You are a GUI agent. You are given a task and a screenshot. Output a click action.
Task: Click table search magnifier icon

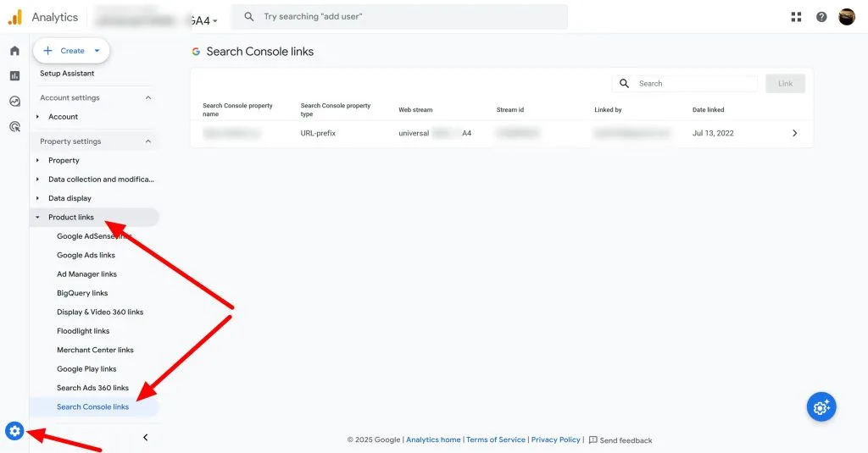tap(624, 84)
